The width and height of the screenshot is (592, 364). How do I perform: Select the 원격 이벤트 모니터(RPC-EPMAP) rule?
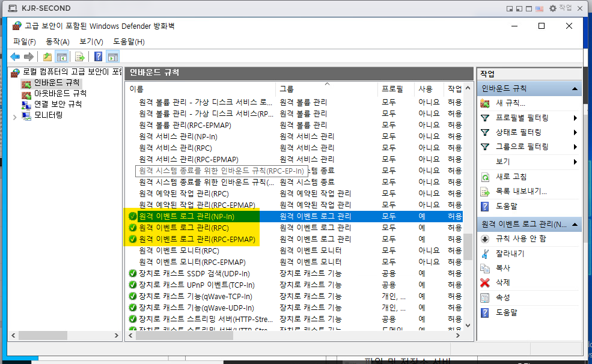pos(192,262)
